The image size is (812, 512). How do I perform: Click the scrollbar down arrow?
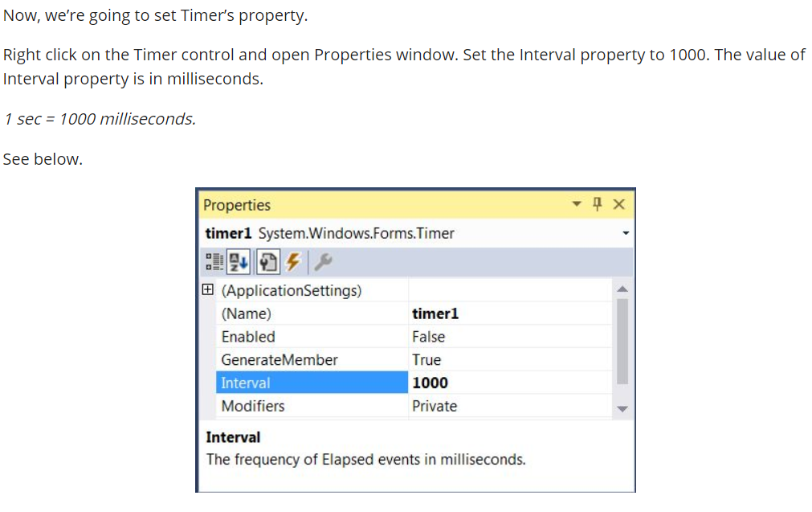click(x=622, y=408)
